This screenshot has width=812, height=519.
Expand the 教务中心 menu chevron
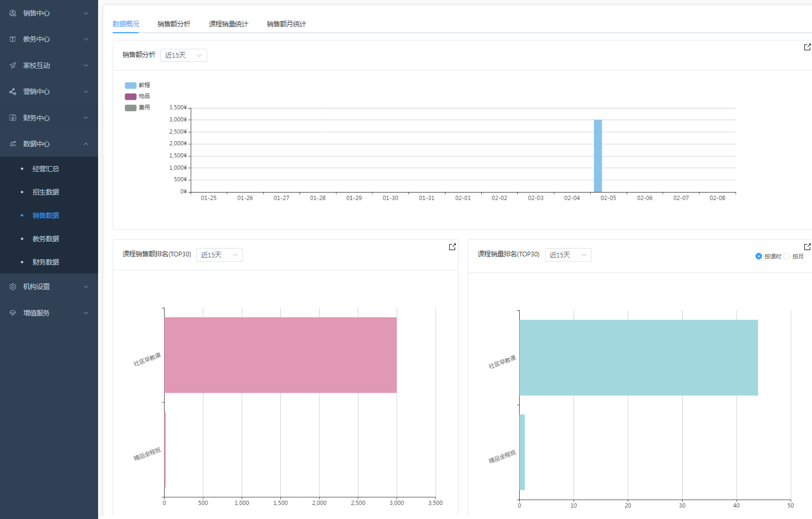pos(86,39)
